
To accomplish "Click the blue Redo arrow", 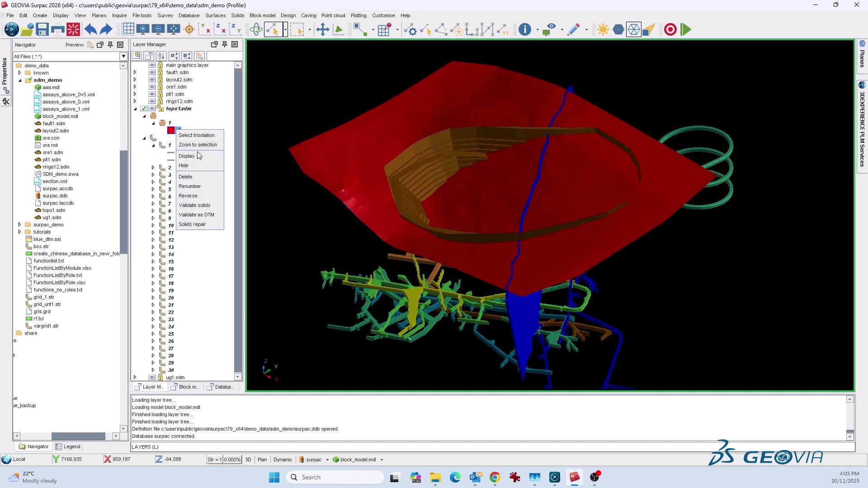I will [106, 30].
